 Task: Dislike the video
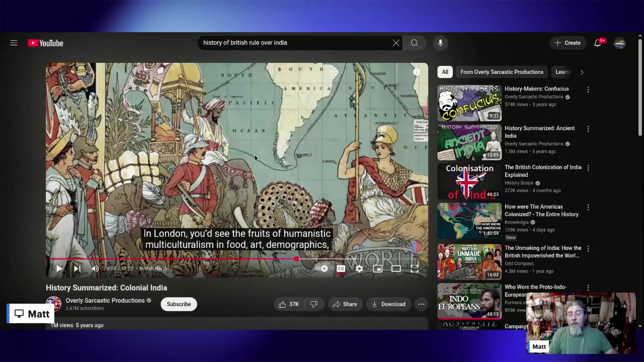(314, 304)
